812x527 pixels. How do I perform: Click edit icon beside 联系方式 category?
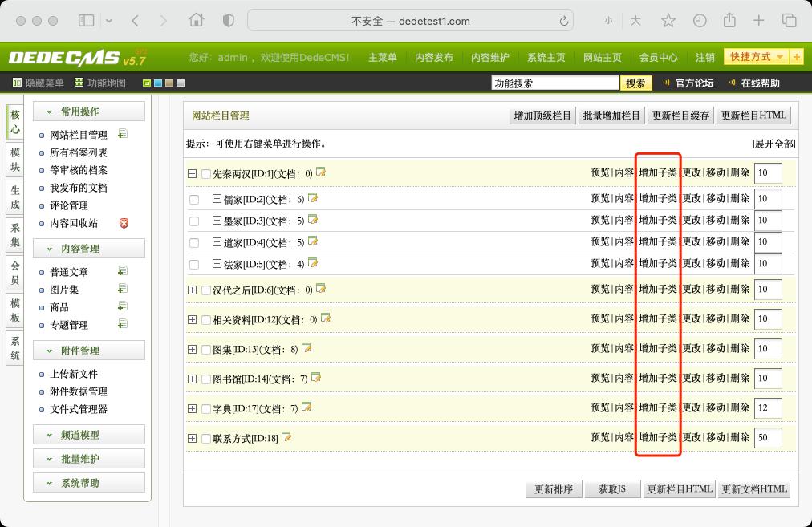tap(286, 437)
